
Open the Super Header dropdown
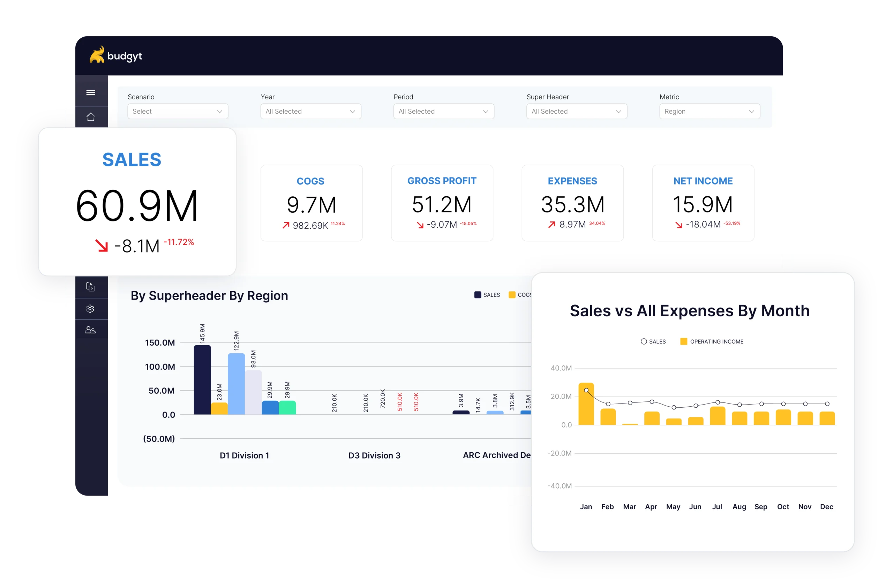[x=576, y=112]
